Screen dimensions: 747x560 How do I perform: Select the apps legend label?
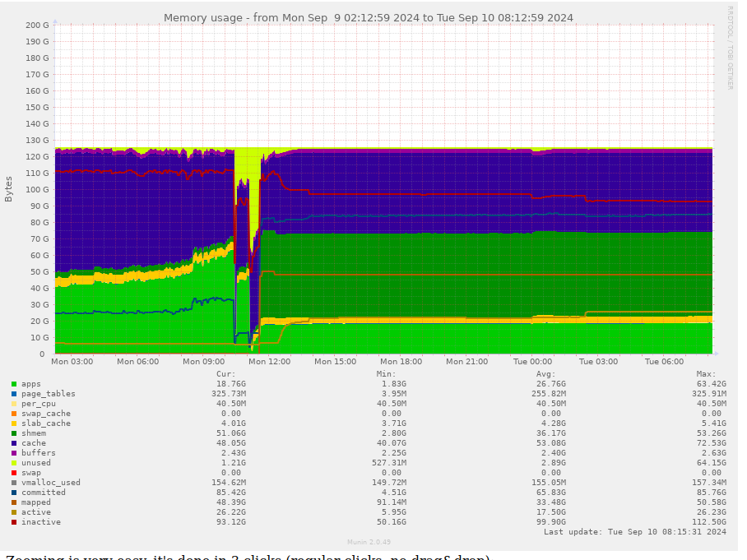31,384
